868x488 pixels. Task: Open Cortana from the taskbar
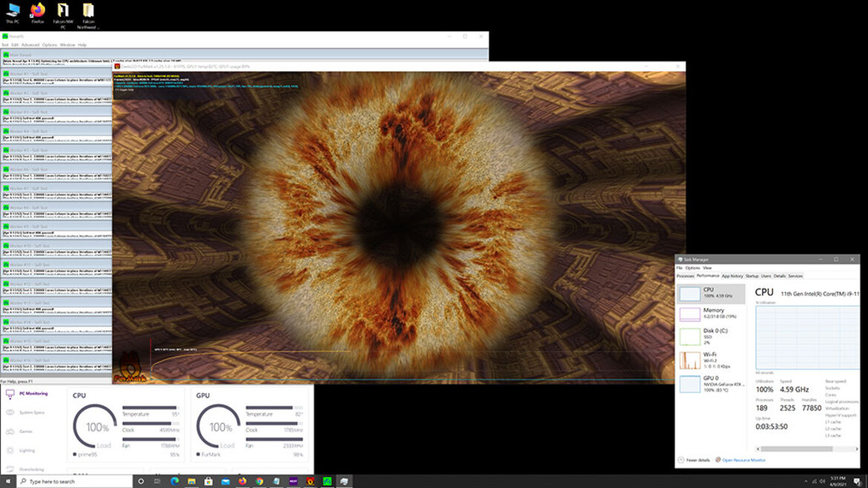[141, 481]
